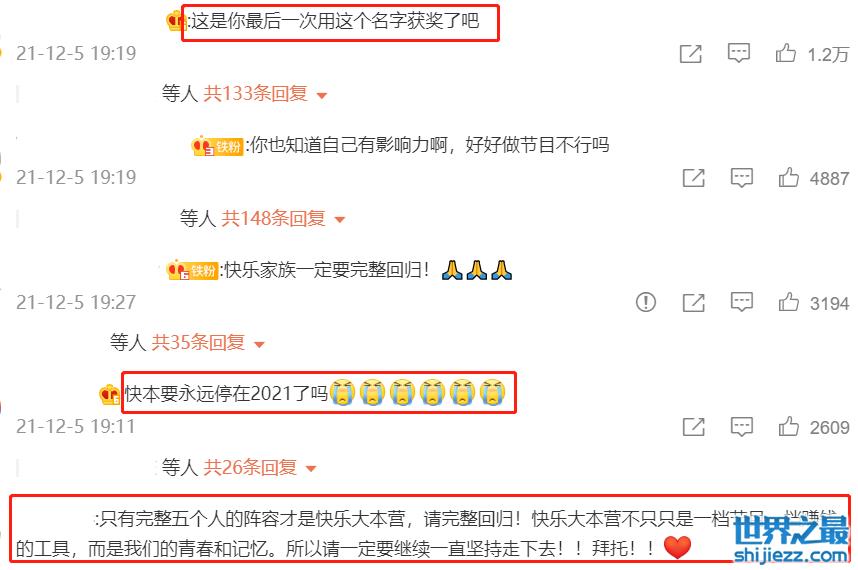Click the crown badge before 快乐家族 comment
The image size is (858, 570).
click(x=176, y=270)
